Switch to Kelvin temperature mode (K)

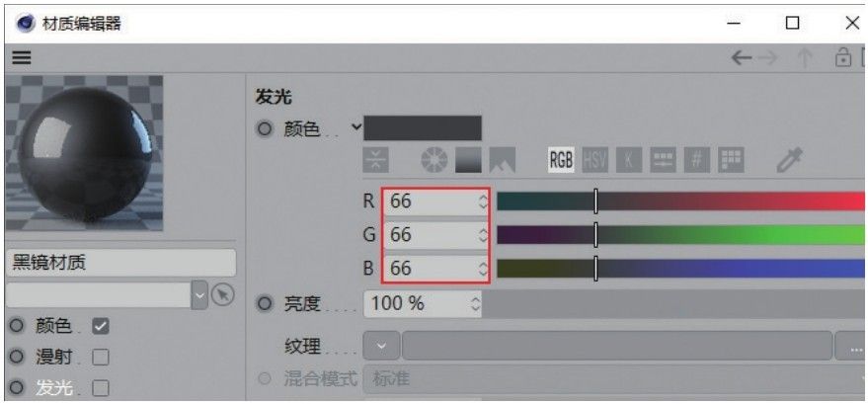629,160
